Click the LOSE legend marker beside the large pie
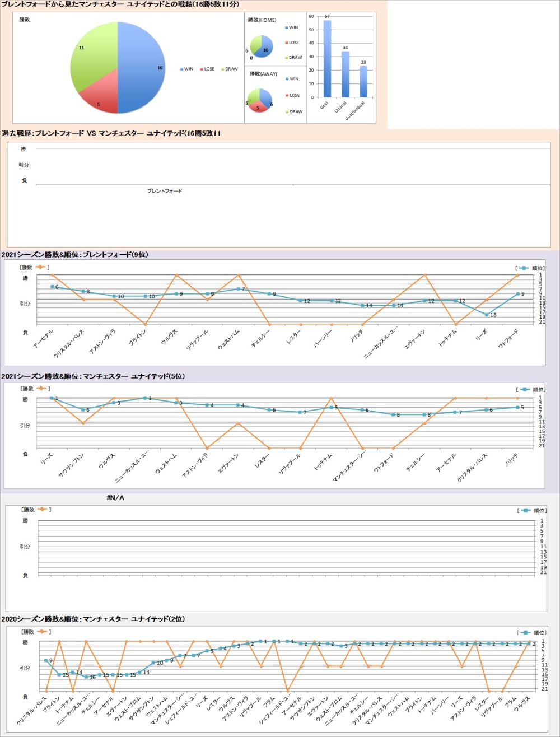Viewport: 560px width, 737px height. click(x=202, y=69)
